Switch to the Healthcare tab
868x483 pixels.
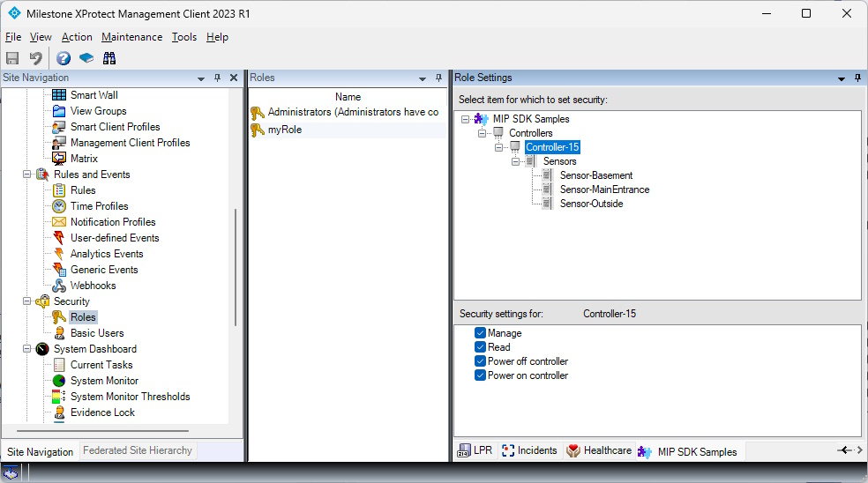click(x=599, y=451)
